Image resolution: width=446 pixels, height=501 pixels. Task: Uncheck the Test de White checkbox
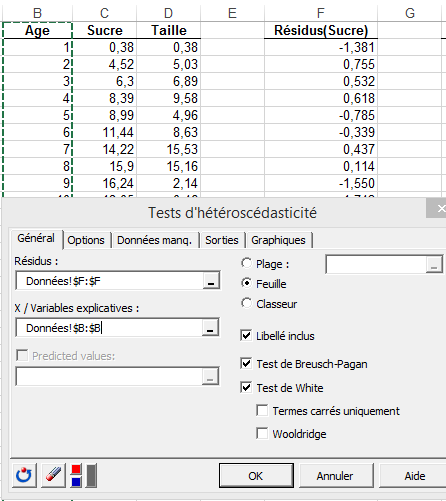pyautogui.click(x=246, y=387)
